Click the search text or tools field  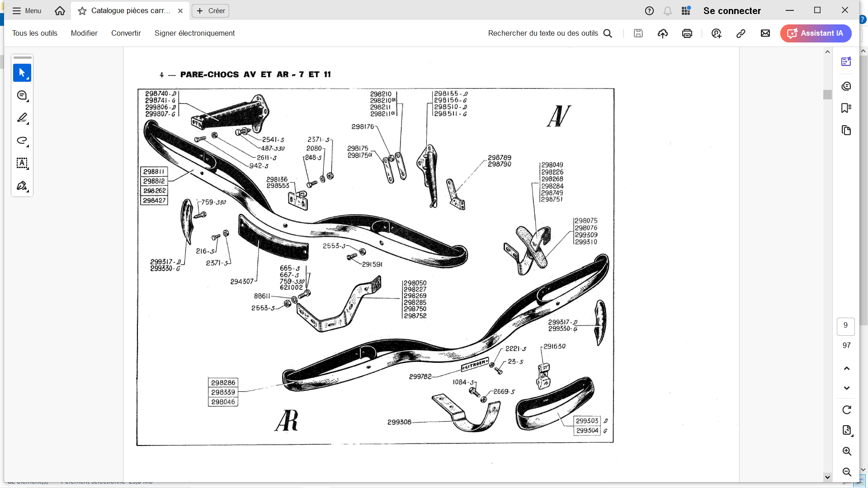[x=550, y=33]
